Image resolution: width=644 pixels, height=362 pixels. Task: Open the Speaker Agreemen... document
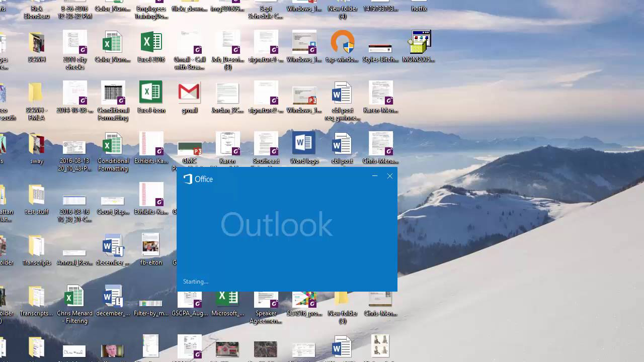point(266,299)
